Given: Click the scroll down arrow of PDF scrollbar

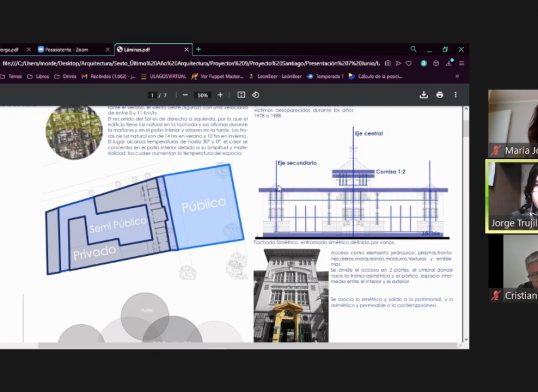Looking at the screenshot, I should point(466,340).
